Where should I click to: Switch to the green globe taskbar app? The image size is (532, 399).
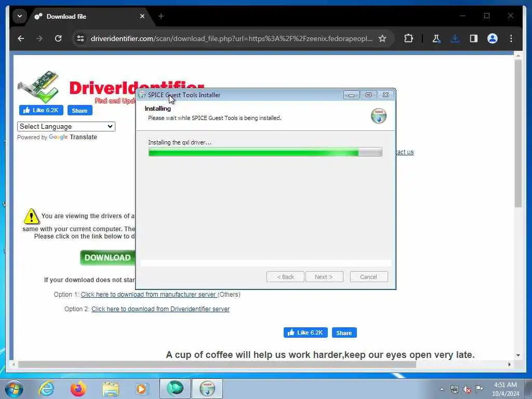(x=175, y=389)
